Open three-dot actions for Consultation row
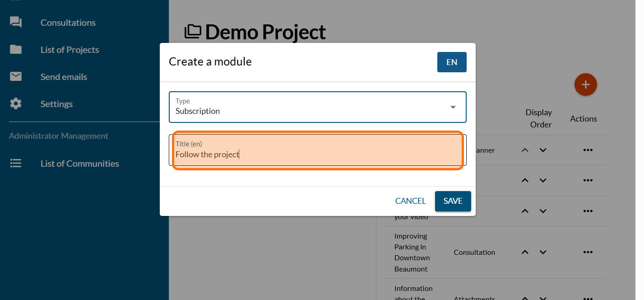Screen dimensions: 644x300 [x=588, y=253]
